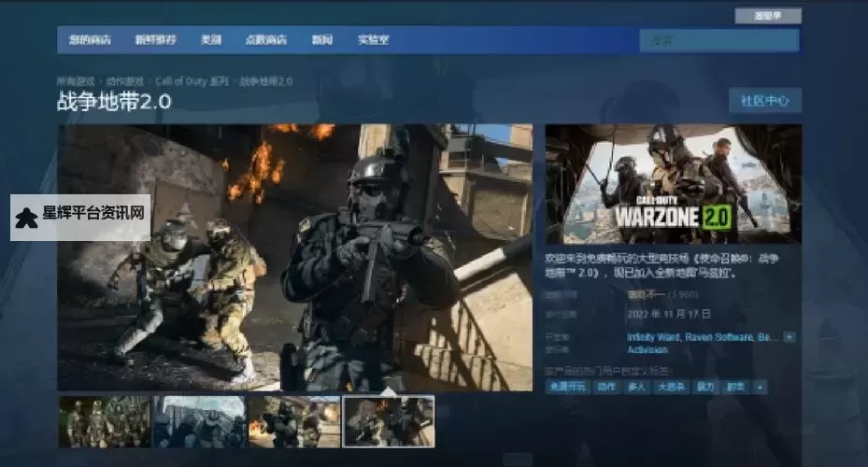Select the 免费开玩 tag
The image size is (868, 467).
(568, 387)
